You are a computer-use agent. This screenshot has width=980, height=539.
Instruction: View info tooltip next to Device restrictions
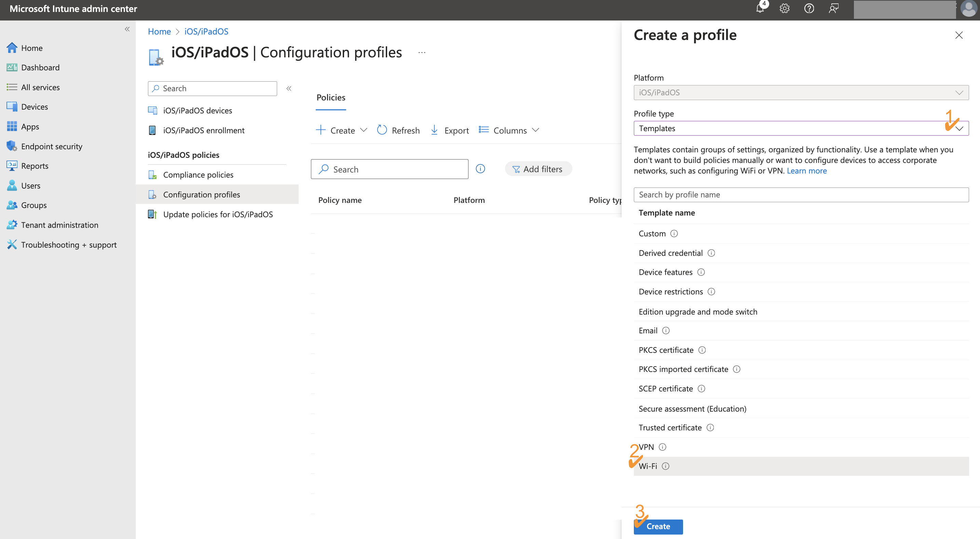click(711, 292)
